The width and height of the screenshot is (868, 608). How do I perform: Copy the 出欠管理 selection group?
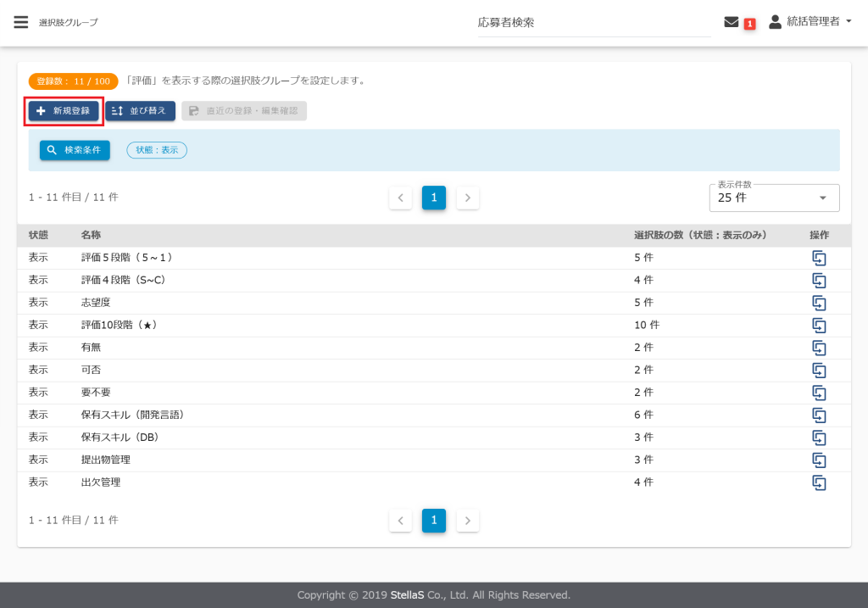819,482
